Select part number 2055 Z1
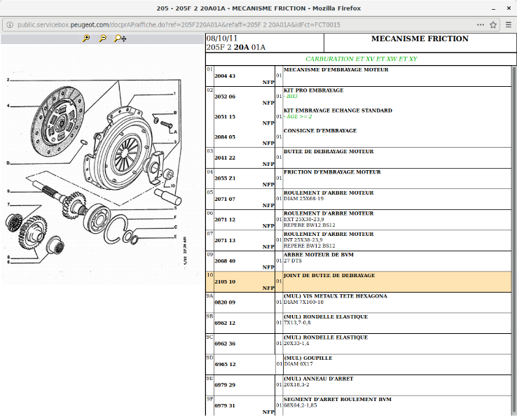This screenshot has width=517, height=420. 225,178
